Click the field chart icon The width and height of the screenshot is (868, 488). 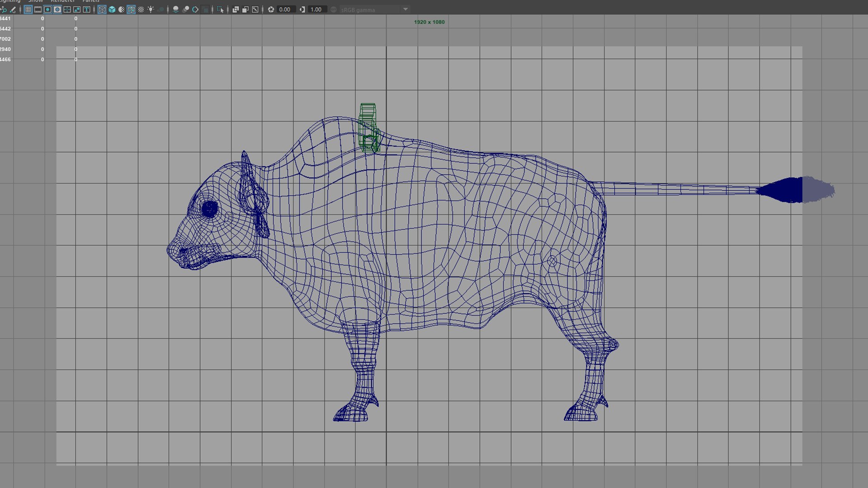coord(67,9)
